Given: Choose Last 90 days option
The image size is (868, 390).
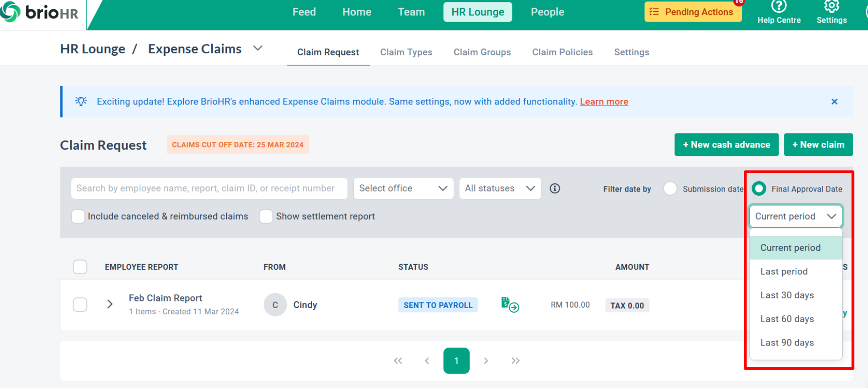Looking at the screenshot, I should [796, 343].
